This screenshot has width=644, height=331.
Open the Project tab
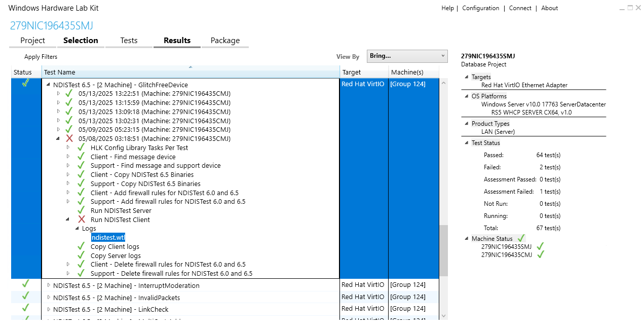click(32, 41)
